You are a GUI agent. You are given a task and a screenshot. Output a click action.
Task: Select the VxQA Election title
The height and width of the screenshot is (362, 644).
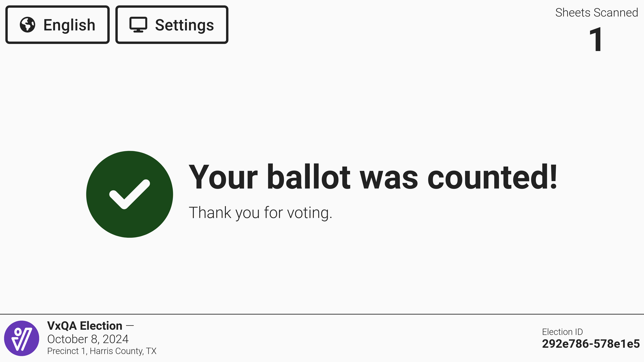[84, 326]
